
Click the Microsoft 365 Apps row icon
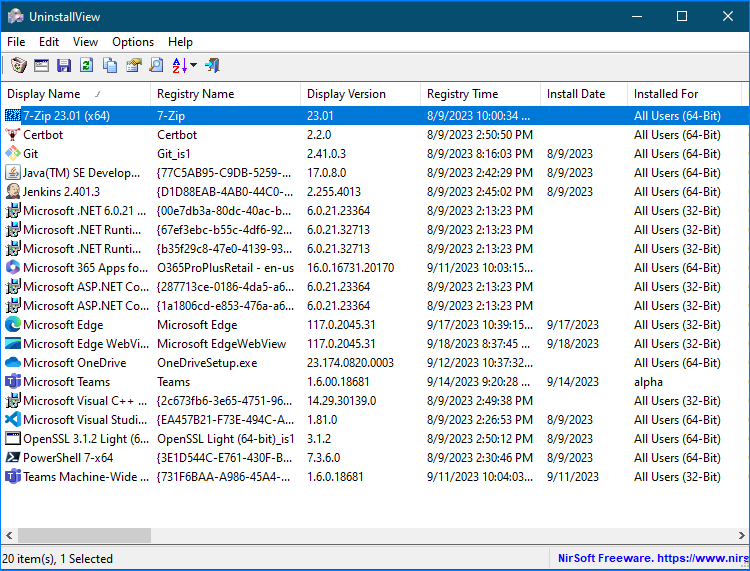[13, 268]
